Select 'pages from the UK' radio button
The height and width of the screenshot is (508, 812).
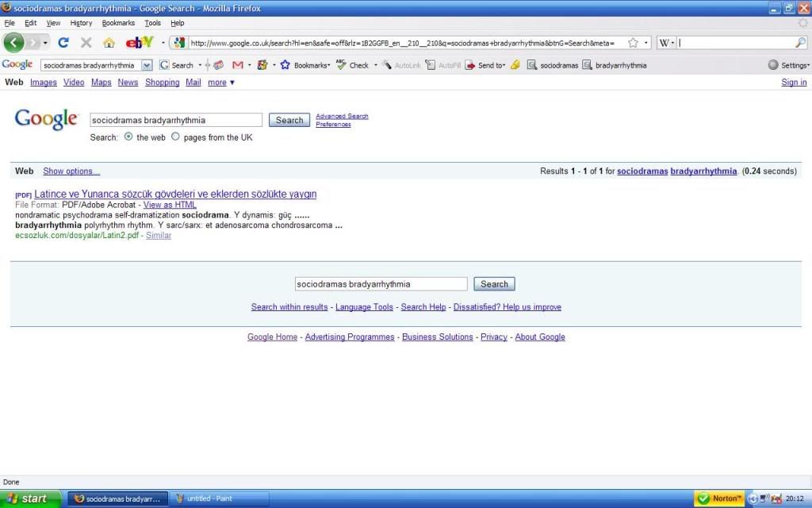[175, 137]
